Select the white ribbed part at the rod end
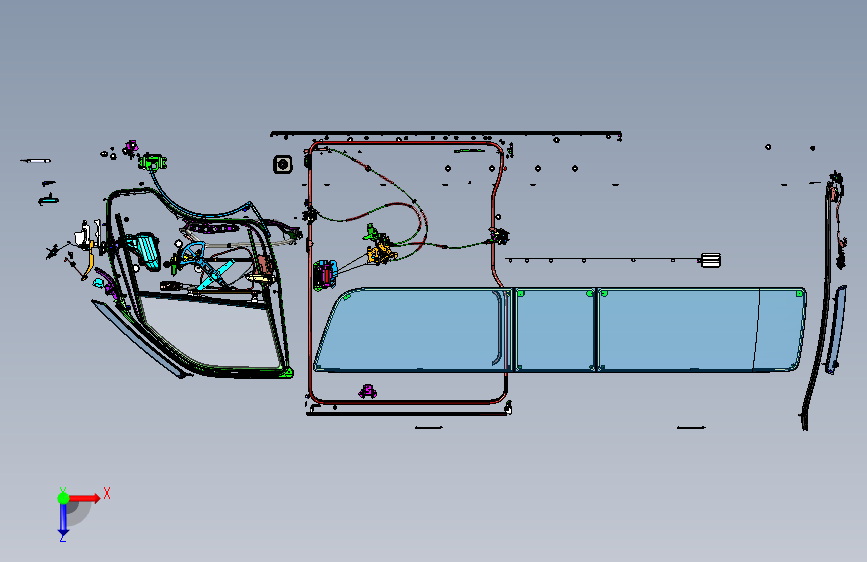The width and height of the screenshot is (867, 562). 711,260
